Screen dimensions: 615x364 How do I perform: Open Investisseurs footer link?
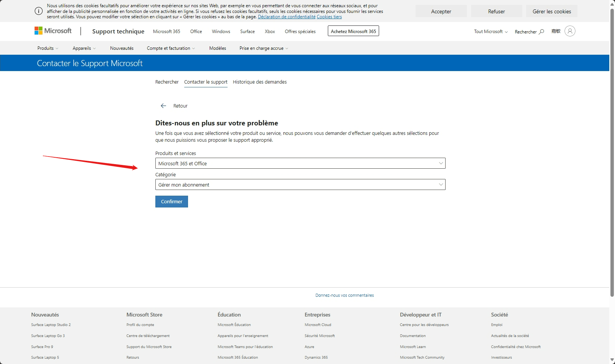(x=501, y=358)
